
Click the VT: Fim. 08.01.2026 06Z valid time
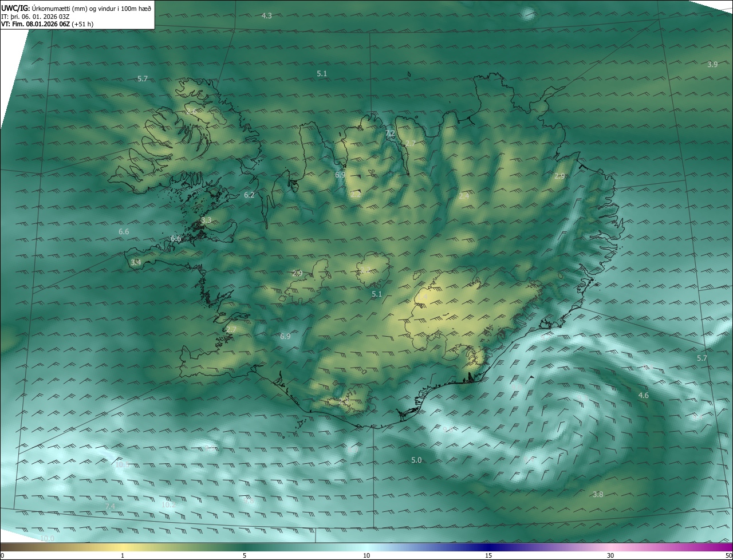click(x=48, y=24)
